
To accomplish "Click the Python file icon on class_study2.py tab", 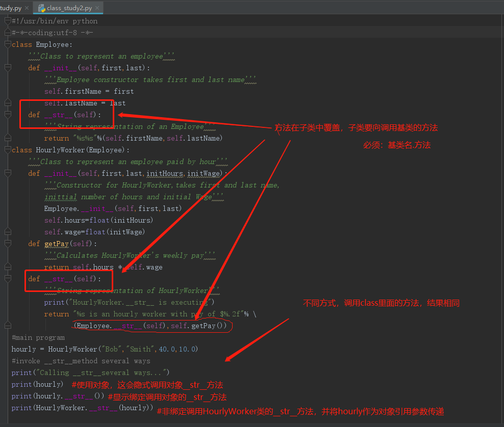I will (42, 8).
